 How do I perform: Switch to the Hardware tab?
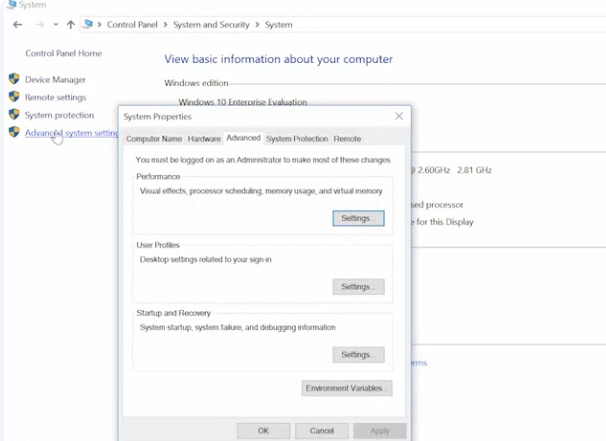click(x=204, y=139)
